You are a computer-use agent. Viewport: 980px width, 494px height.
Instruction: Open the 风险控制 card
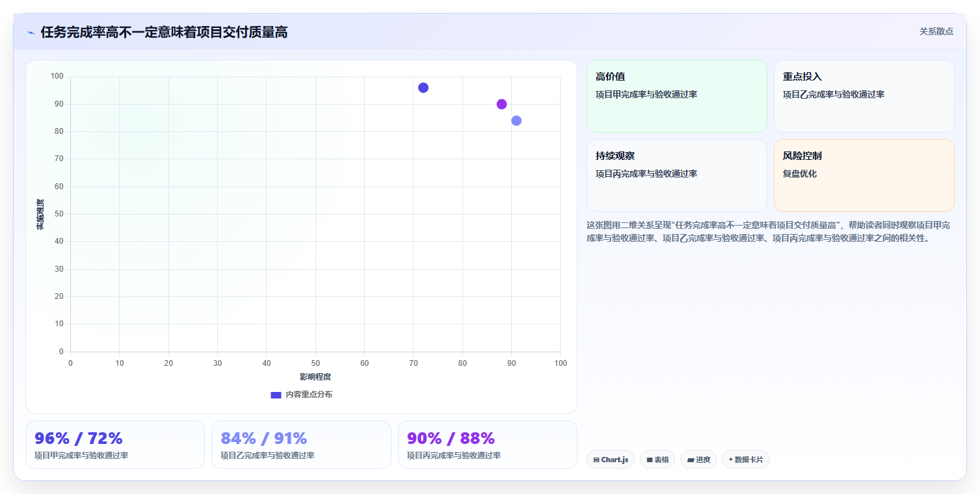864,175
